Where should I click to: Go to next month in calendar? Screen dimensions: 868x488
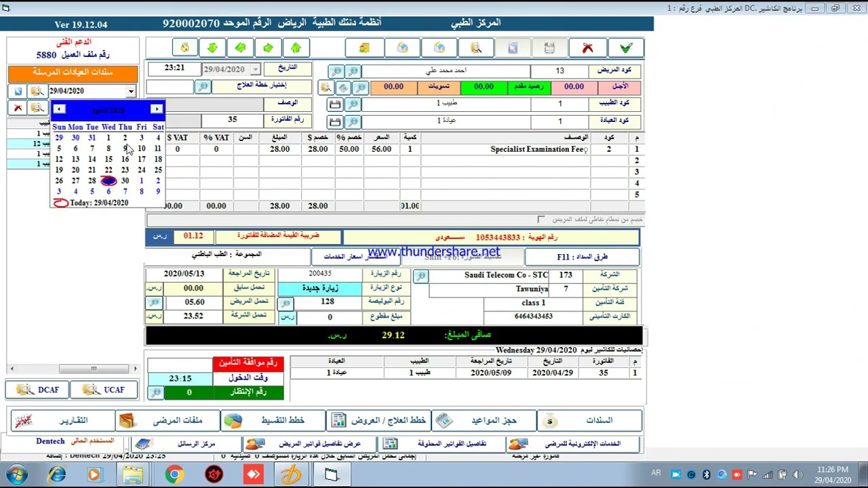[157, 109]
